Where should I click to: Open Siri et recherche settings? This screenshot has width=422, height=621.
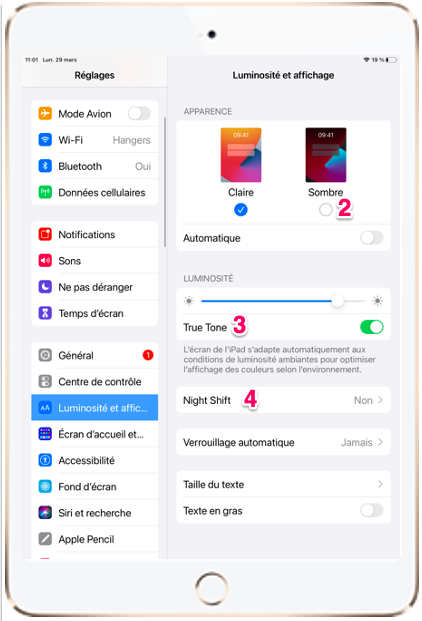pyautogui.click(x=95, y=513)
